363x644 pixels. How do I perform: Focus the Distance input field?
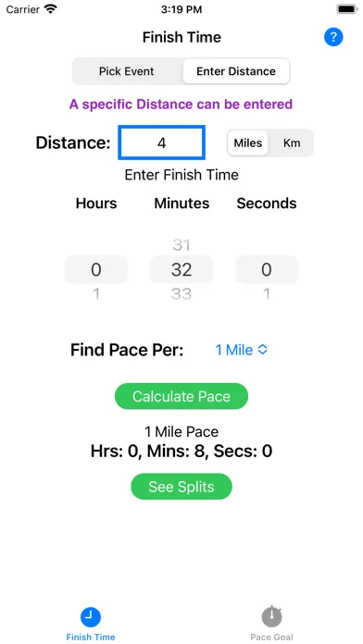(x=161, y=142)
